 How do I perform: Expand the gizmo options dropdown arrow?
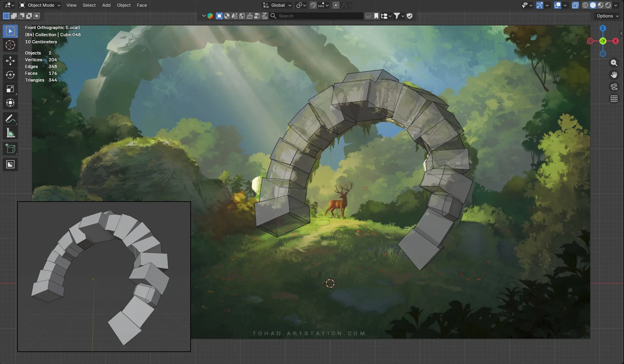(x=547, y=5)
